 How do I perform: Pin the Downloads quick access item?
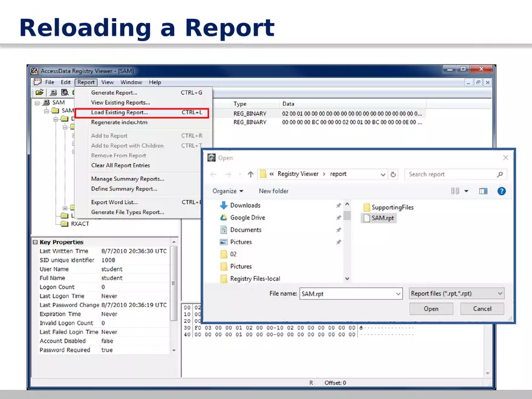(339, 206)
